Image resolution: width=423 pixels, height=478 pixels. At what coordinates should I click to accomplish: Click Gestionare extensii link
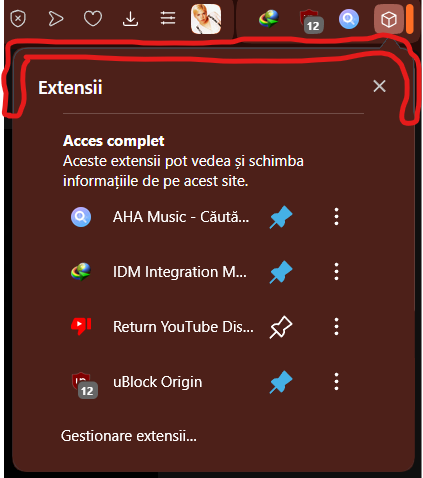click(x=129, y=436)
